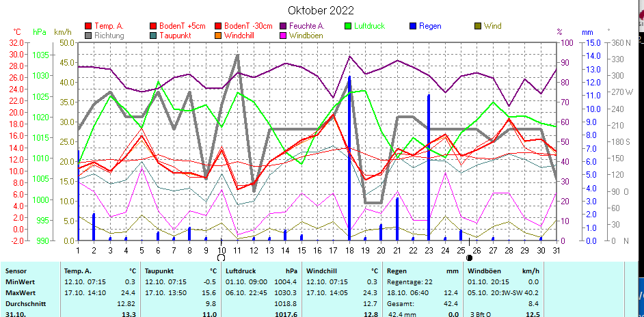The width and height of the screenshot is (644, 317).
Task: Click the Regen table column header
Action: click(397, 271)
